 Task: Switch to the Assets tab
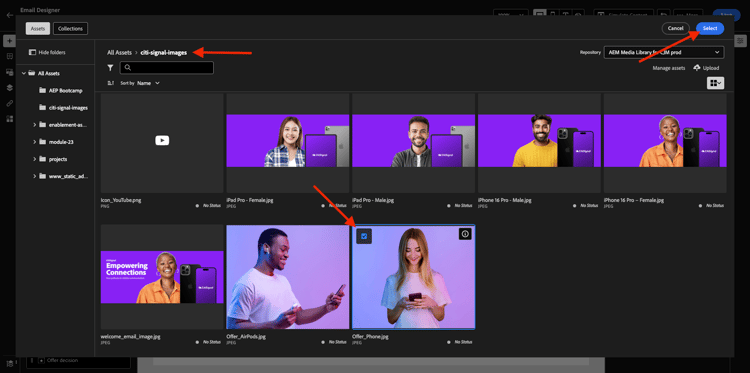[x=38, y=29]
